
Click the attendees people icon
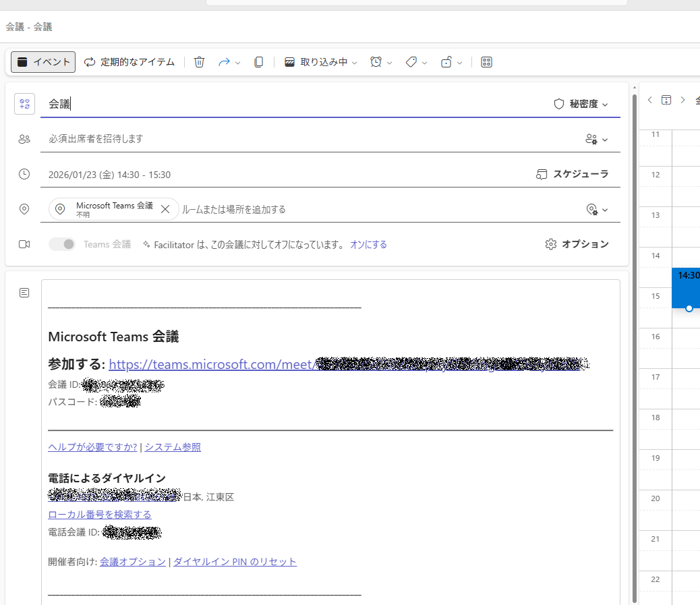(x=24, y=139)
